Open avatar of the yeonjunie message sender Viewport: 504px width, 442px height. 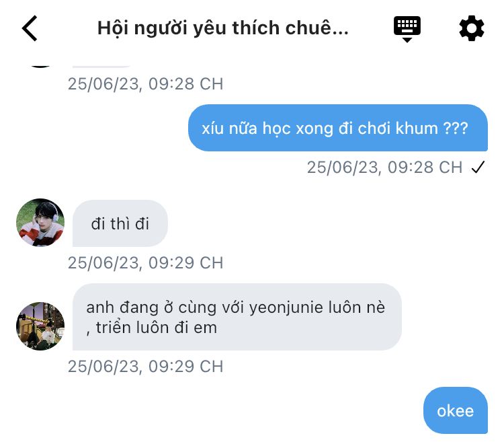(x=40, y=326)
